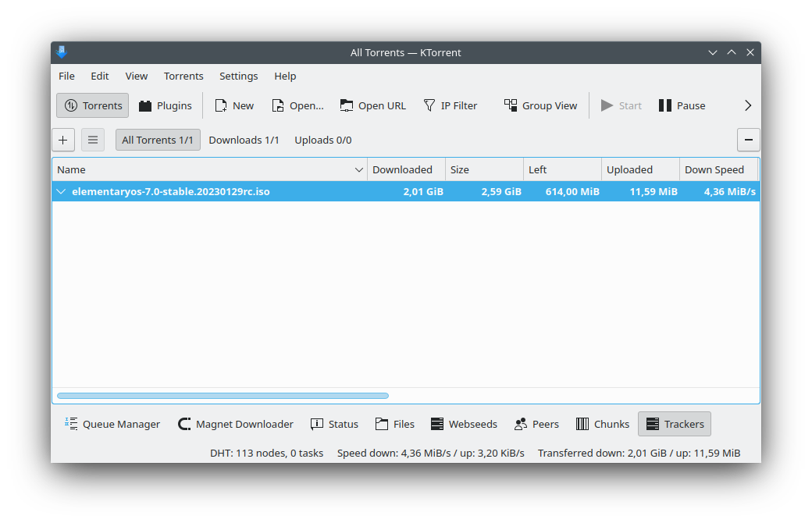This screenshot has width=812, height=523.
Task: Maximize the KTorrent window
Action: point(732,52)
